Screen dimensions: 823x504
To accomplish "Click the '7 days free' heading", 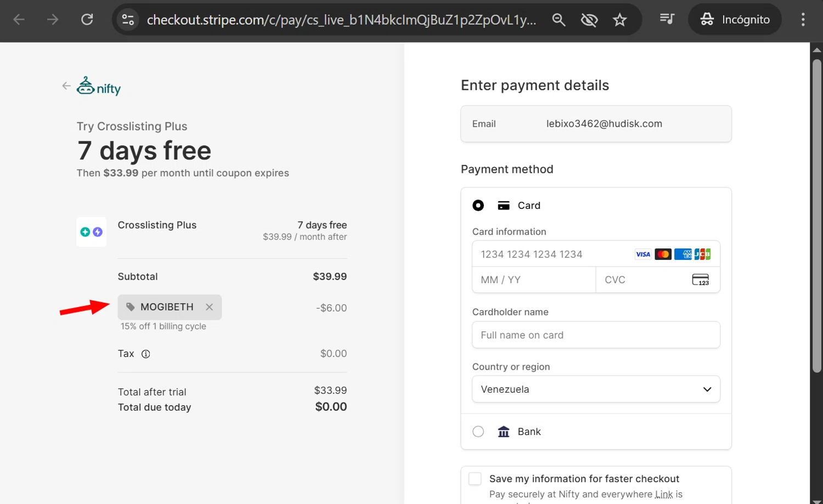I will click(x=144, y=150).
